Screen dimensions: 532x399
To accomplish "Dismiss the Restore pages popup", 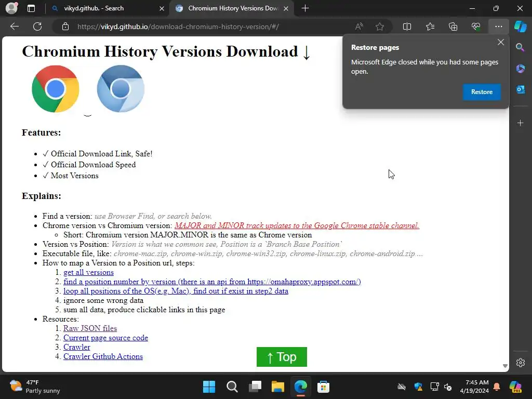I will tap(501, 42).
